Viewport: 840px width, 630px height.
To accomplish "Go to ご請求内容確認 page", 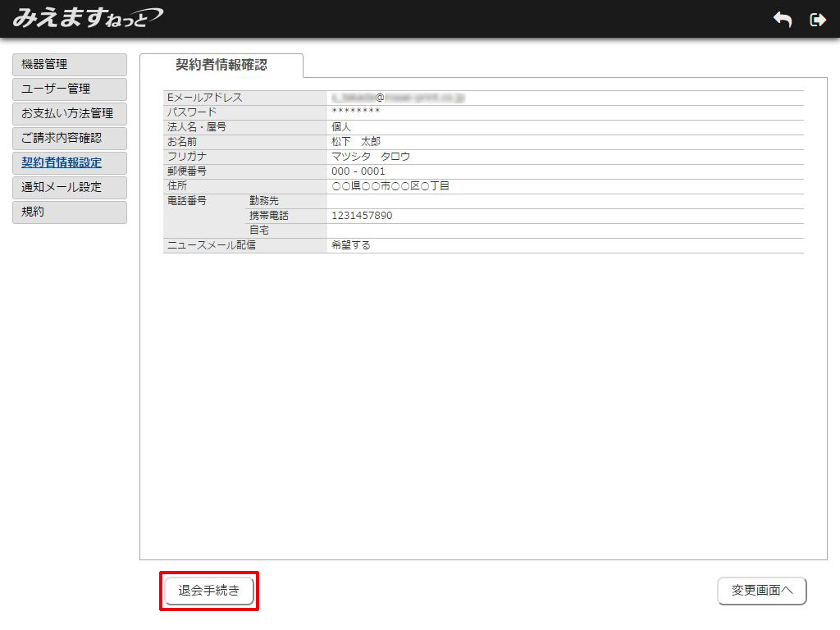I will 70,139.
